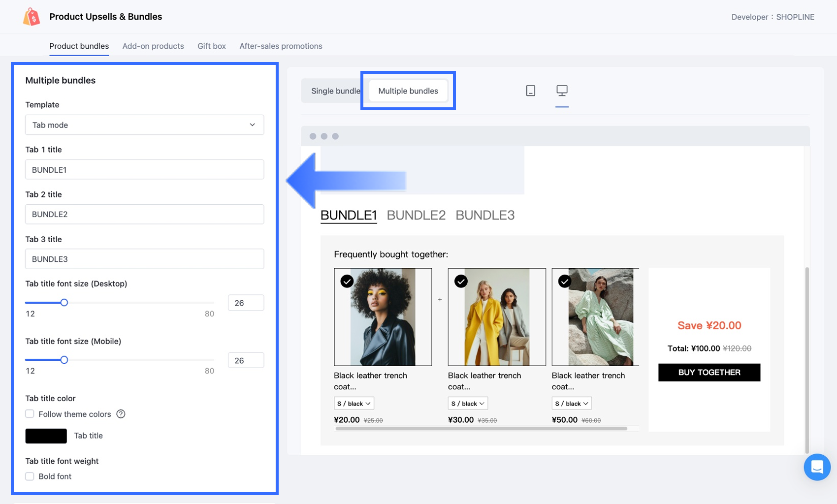Screen dimensions: 837x504
Task: Click the Tab 2 title input field
Action: click(144, 214)
